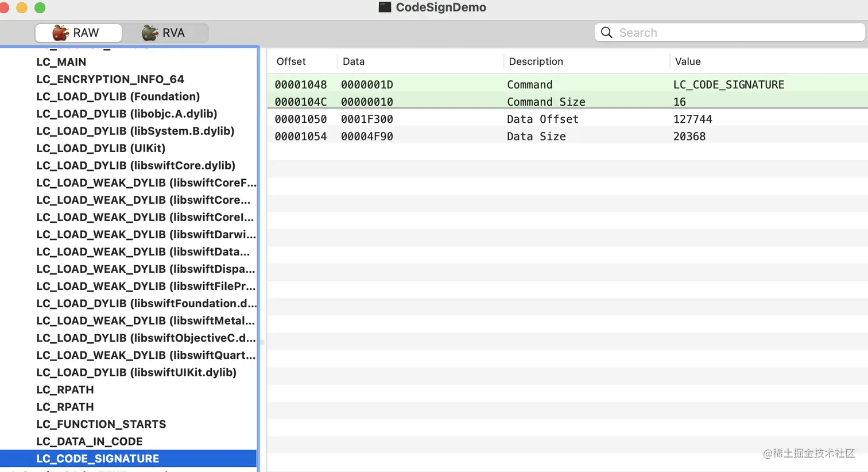Select LC_LOAD_DYLIB (libswiftCore.dylib) entry
868x472 pixels.
[136, 165]
